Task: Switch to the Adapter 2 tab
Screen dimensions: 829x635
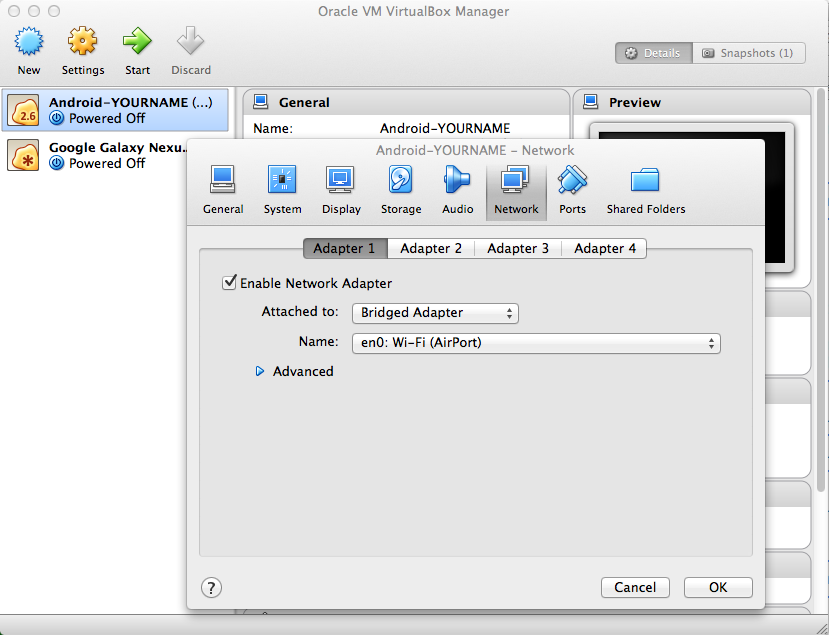Action: coord(431,248)
